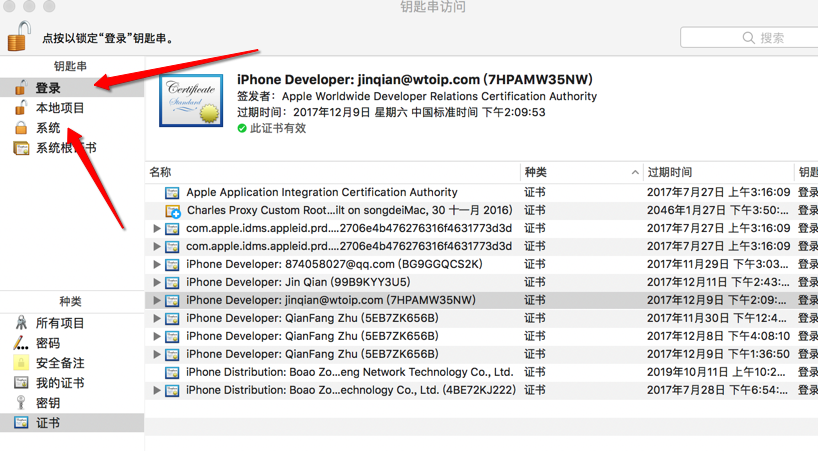Expand iPhone Developer jinqian@wtoip.com row
The image size is (818, 451).
coord(157,300)
